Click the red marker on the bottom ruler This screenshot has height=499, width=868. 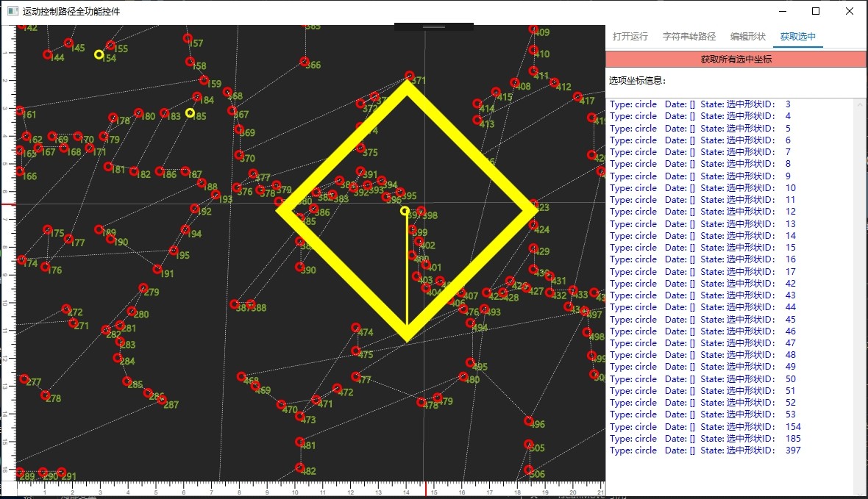coord(425,489)
